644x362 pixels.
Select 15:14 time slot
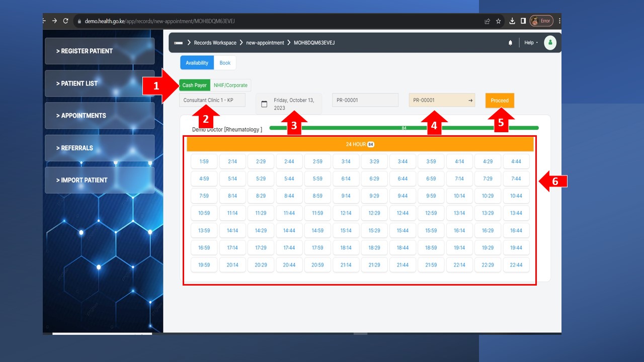[x=346, y=230]
